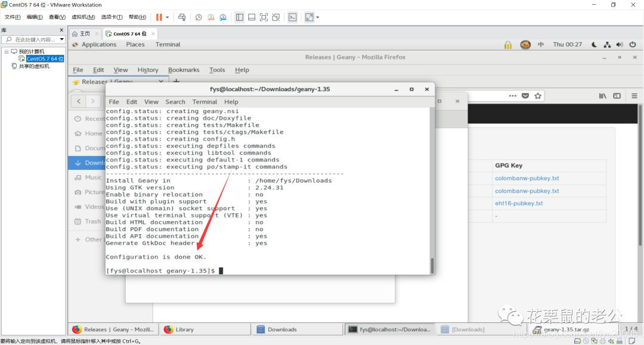Open the VMware console view icon
The height and width of the screenshot is (345, 644).
coord(292,17)
